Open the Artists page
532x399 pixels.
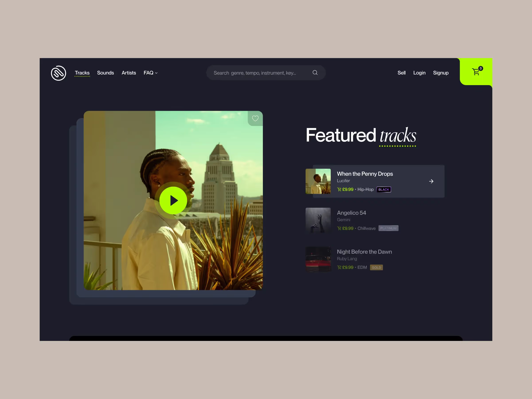coord(129,73)
